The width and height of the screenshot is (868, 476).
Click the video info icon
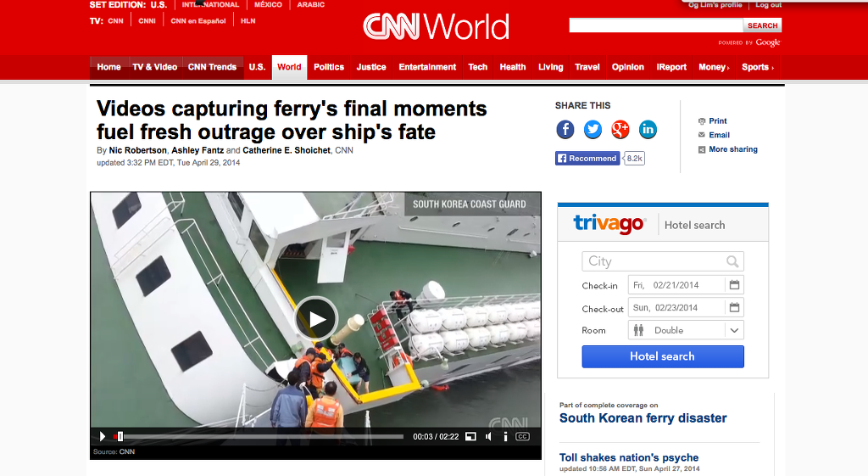[x=505, y=437]
